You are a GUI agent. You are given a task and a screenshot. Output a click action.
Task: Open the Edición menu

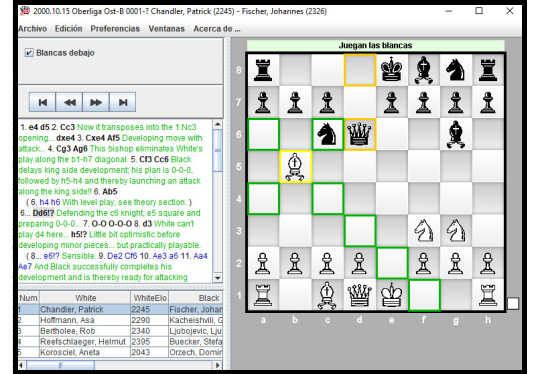(69, 29)
